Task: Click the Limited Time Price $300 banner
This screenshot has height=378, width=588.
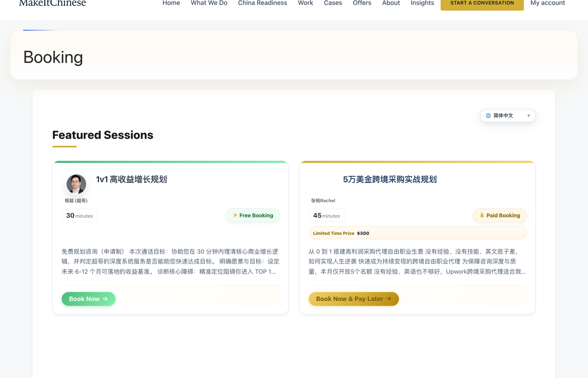Action: pyautogui.click(x=417, y=233)
